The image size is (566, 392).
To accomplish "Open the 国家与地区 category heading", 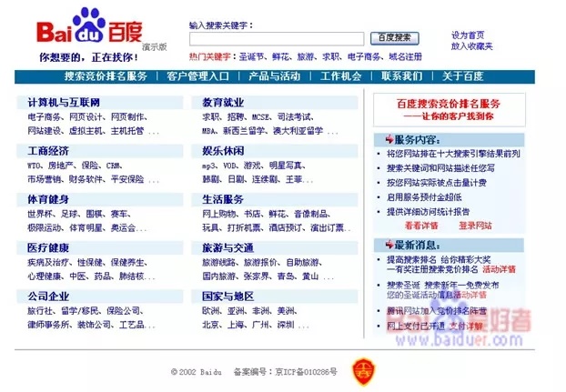I will point(228,297).
